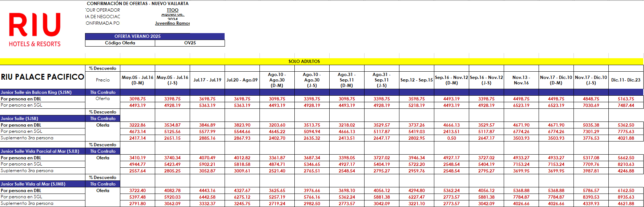Click the underlined 'TTOO' operator value

coord(173,10)
